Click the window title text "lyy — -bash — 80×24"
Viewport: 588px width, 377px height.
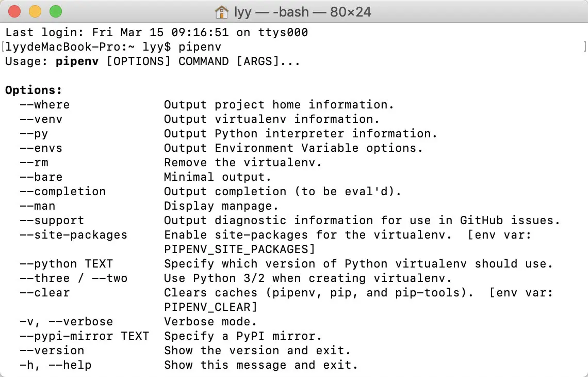click(303, 12)
